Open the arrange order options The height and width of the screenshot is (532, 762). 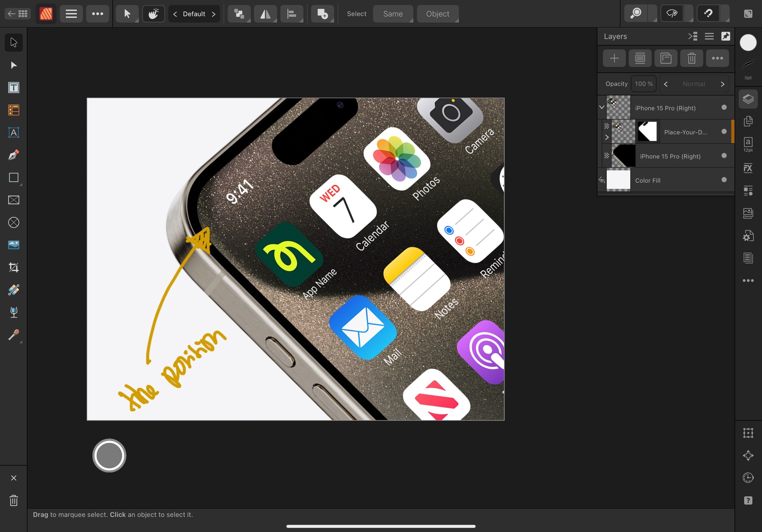(x=239, y=14)
